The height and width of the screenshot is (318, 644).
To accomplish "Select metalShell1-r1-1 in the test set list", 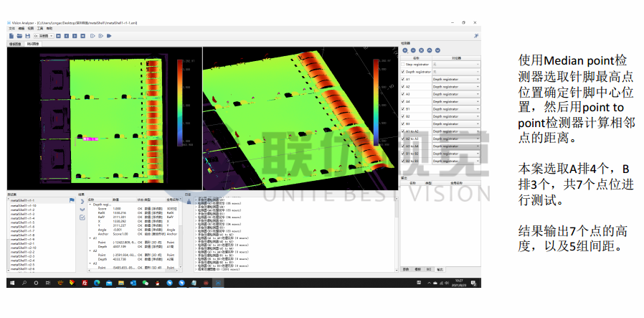I will pos(22,200).
